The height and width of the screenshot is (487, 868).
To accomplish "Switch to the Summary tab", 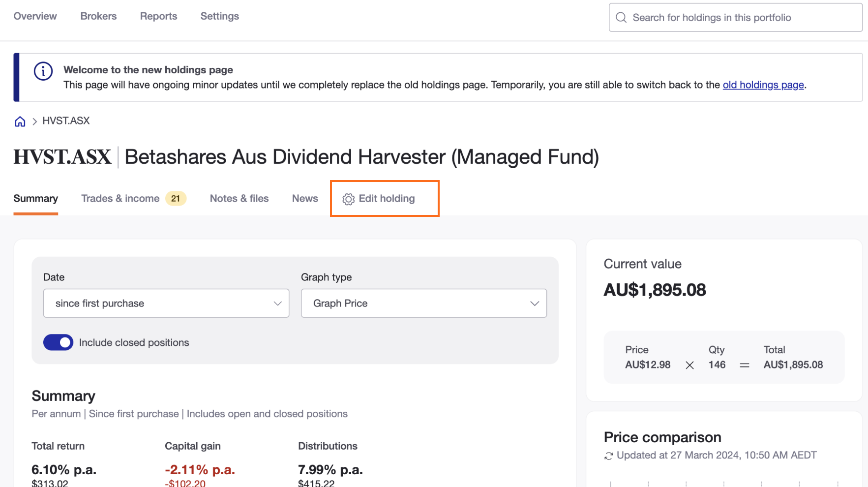I will pyautogui.click(x=36, y=198).
